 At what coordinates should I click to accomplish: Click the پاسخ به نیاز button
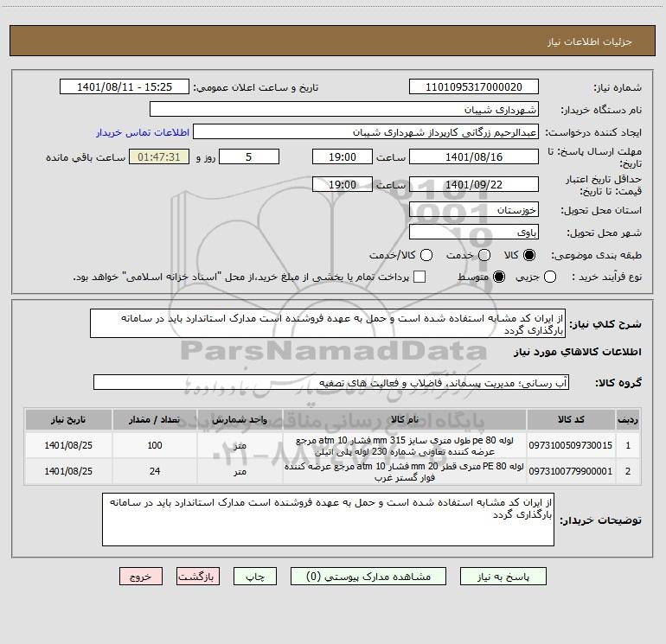(x=503, y=577)
